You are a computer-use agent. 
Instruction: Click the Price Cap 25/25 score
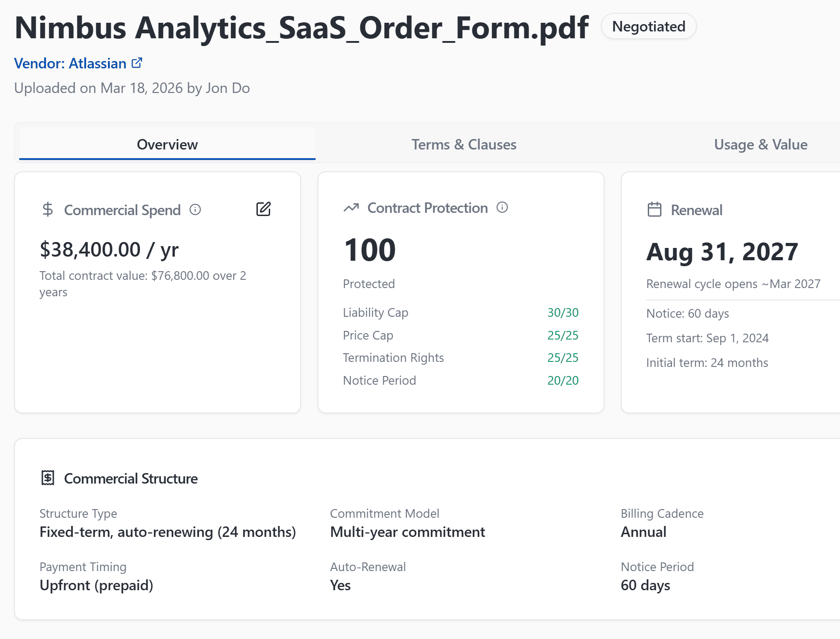tap(563, 335)
